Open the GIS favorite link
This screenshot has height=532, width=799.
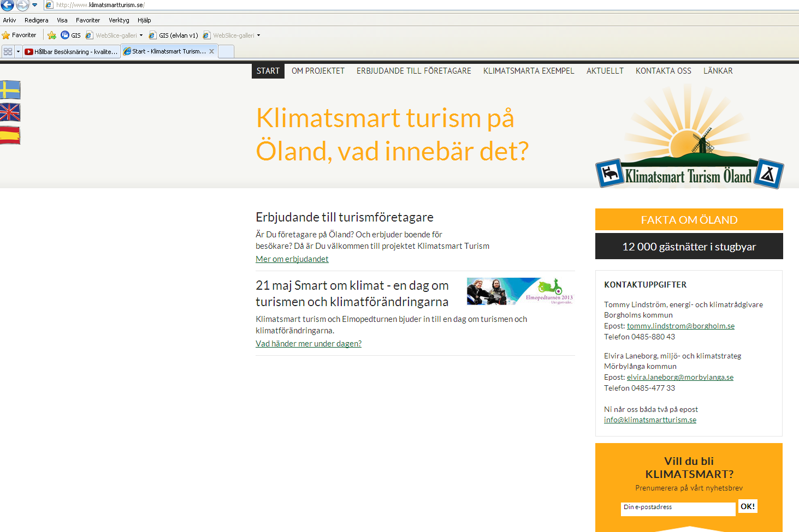(x=71, y=35)
